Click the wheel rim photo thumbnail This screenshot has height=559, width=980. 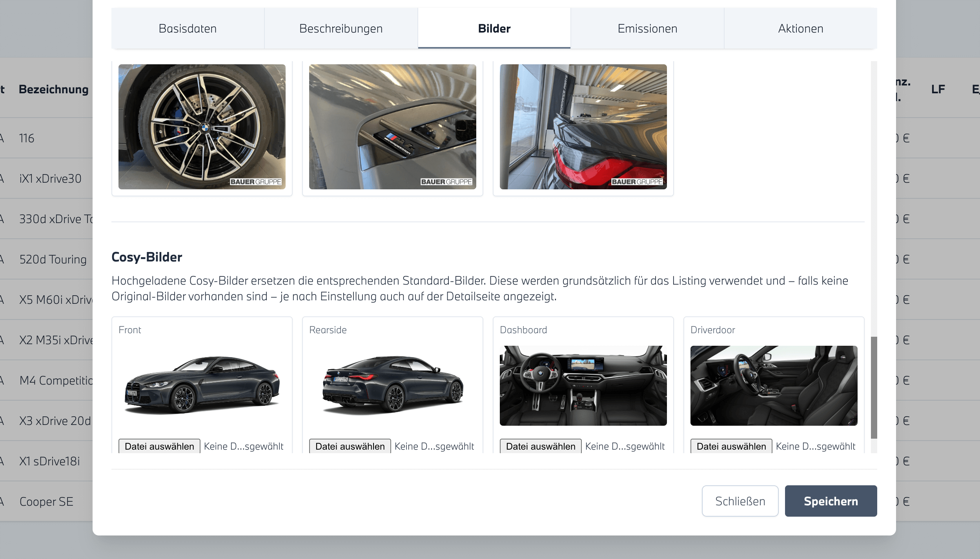click(202, 127)
